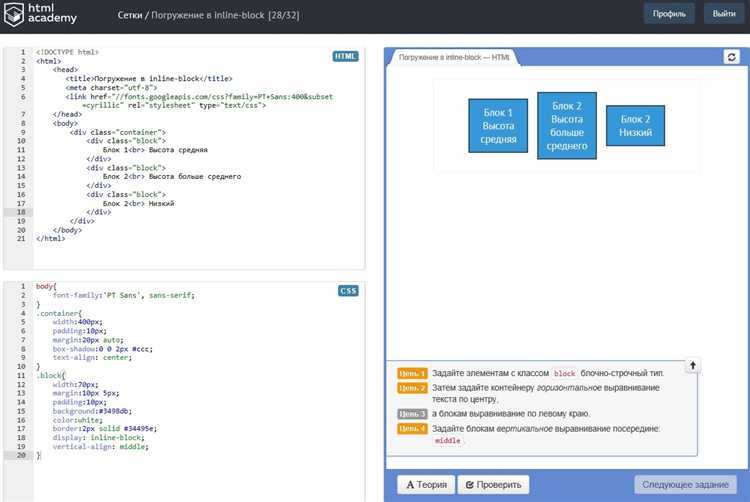Click the orange Цель 4 badge
Viewport: 750px width, 502px height.
(412, 429)
